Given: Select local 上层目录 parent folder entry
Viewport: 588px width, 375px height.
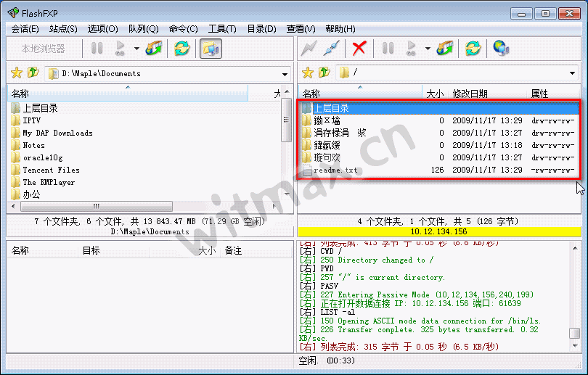Looking at the screenshot, I should (35, 108).
